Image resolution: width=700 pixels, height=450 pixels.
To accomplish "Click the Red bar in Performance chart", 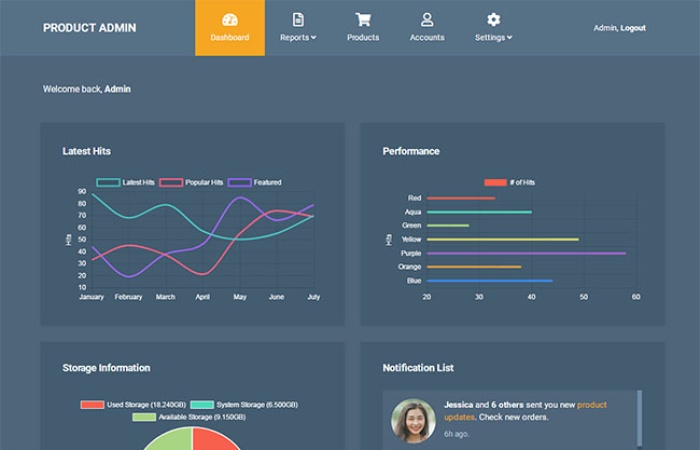I will 461,198.
